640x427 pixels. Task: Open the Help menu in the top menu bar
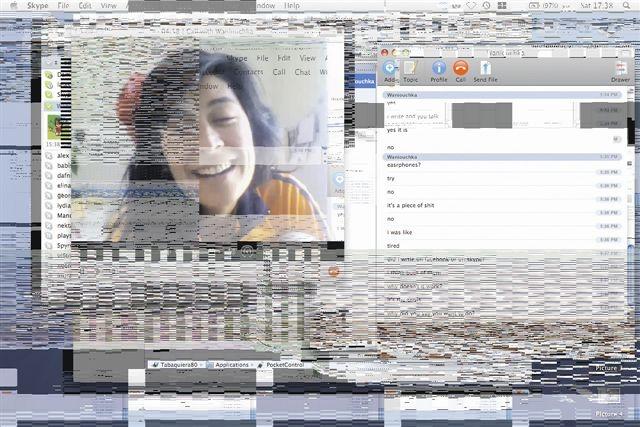point(292,6)
